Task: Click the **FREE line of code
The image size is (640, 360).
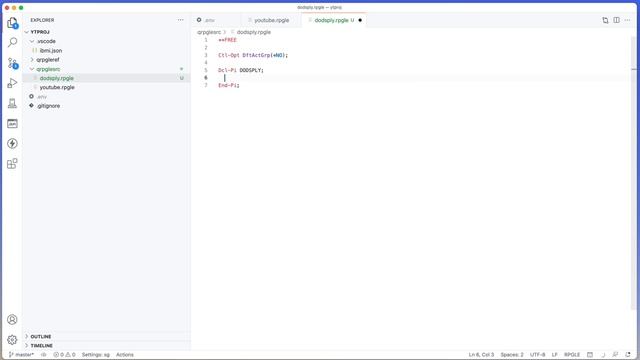Action: tap(227, 40)
